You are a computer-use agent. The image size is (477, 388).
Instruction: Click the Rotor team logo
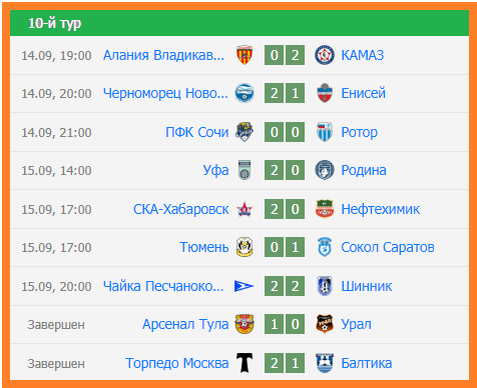coord(324,132)
